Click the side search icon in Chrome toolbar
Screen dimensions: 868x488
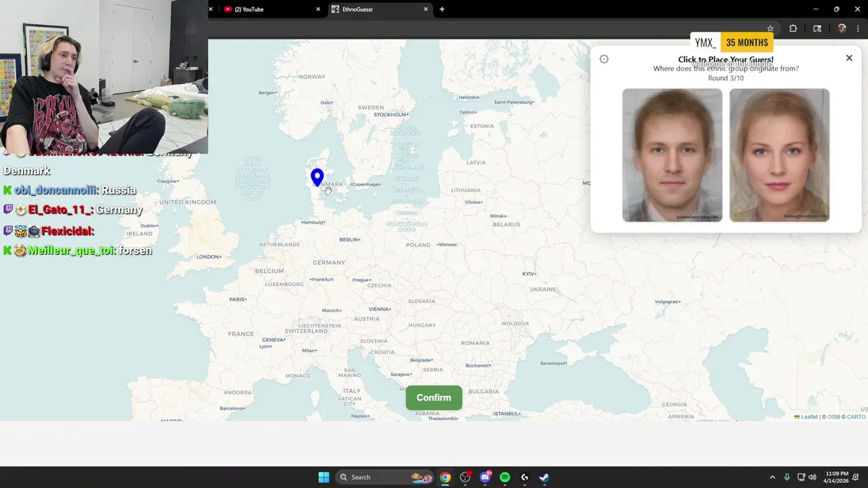[x=817, y=28]
